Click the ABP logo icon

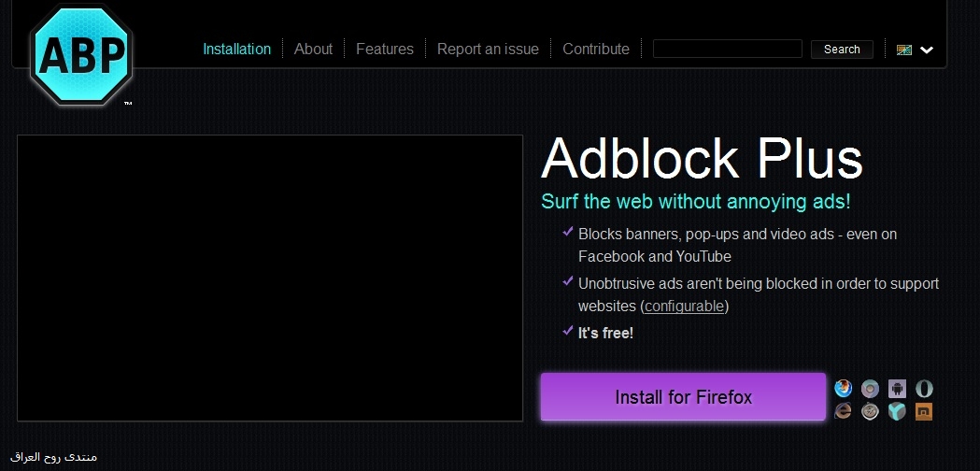80,54
